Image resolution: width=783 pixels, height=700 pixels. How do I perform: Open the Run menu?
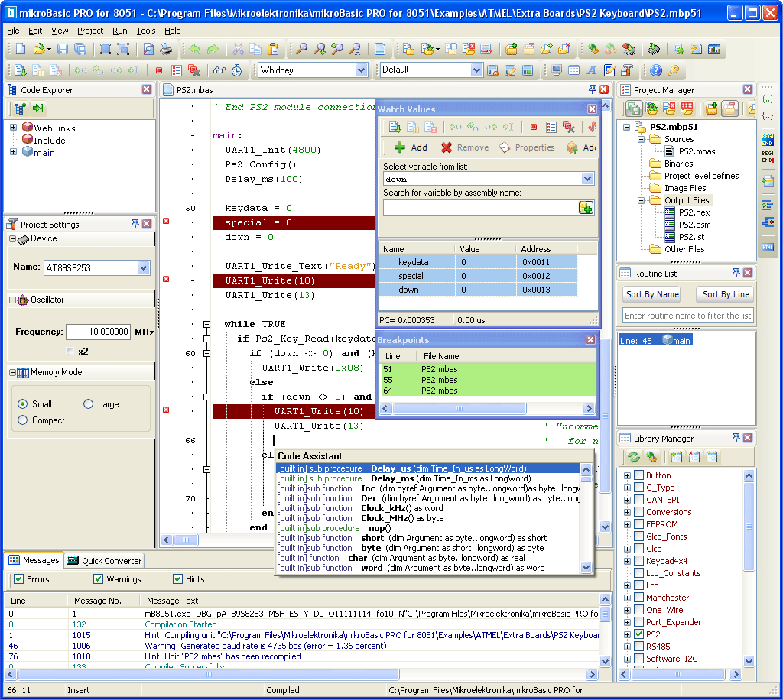pos(120,31)
